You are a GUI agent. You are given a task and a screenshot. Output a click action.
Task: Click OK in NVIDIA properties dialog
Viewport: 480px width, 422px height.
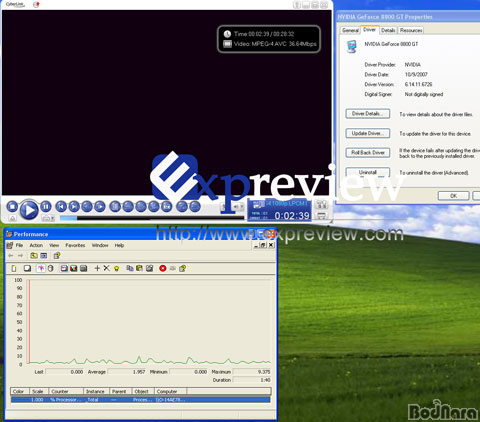pos(454,196)
